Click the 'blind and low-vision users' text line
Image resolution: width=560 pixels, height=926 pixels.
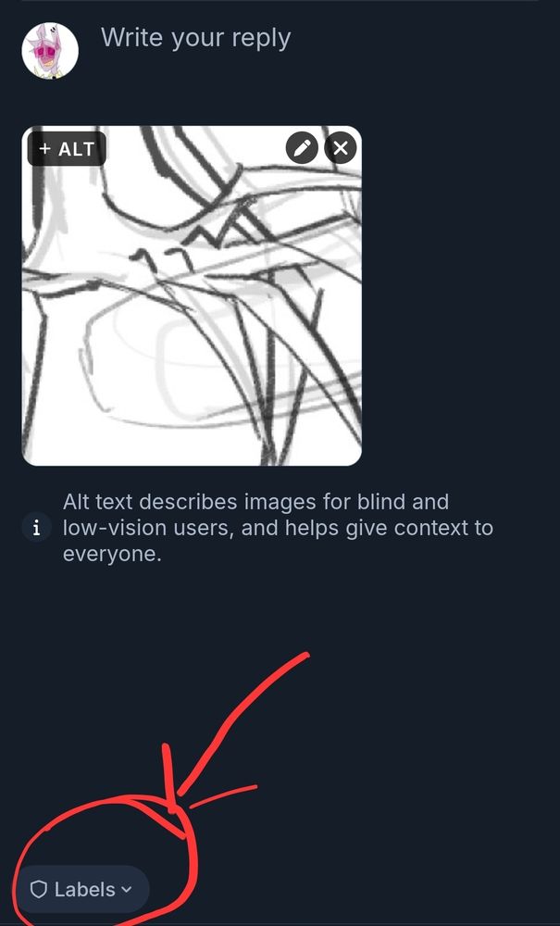click(x=255, y=515)
